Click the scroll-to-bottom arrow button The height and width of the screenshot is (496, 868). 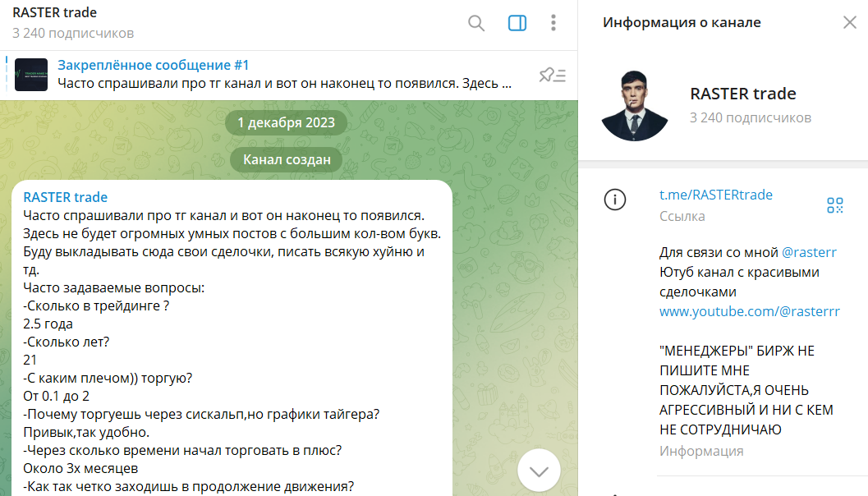coord(539,471)
